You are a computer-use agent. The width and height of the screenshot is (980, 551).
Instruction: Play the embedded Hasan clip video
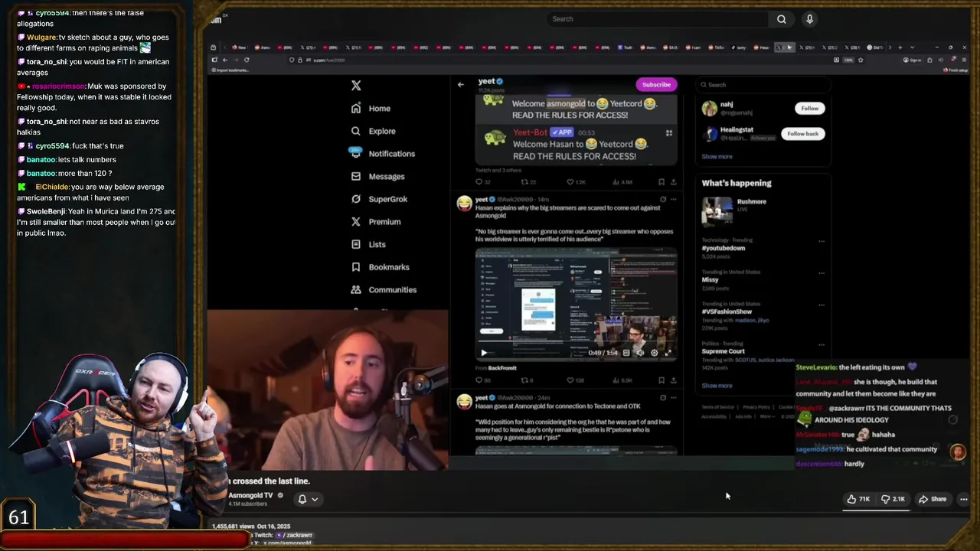tap(484, 353)
